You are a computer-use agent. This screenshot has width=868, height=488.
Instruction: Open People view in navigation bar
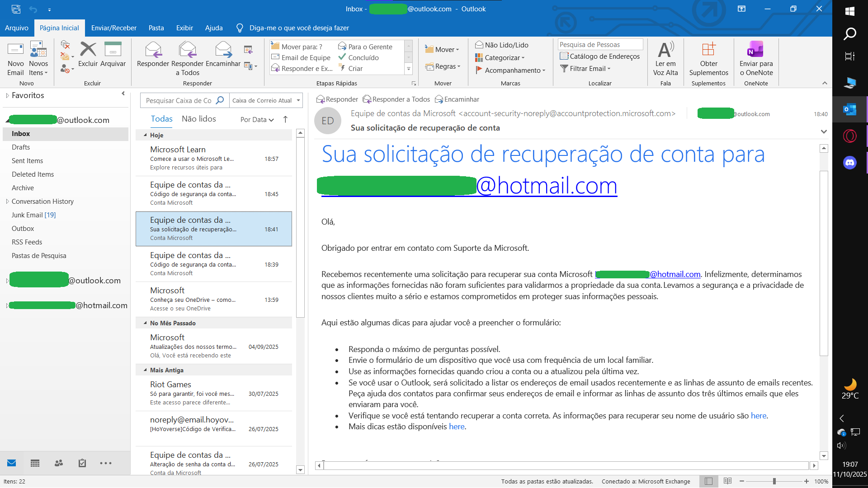[x=59, y=463]
